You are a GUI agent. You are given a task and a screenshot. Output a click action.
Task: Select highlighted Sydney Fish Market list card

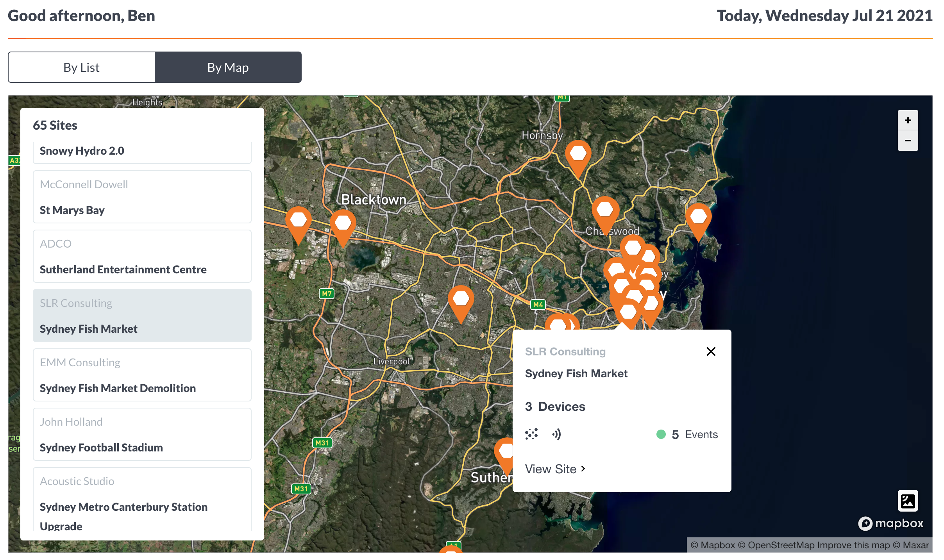pos(142,316)
